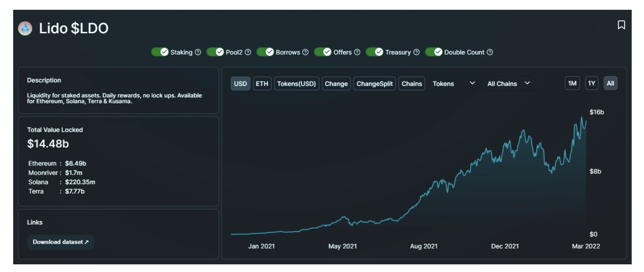This screenshot has width=644, height=272.
Task: Click help icon next to Double Count
Action: click(490, 52)
